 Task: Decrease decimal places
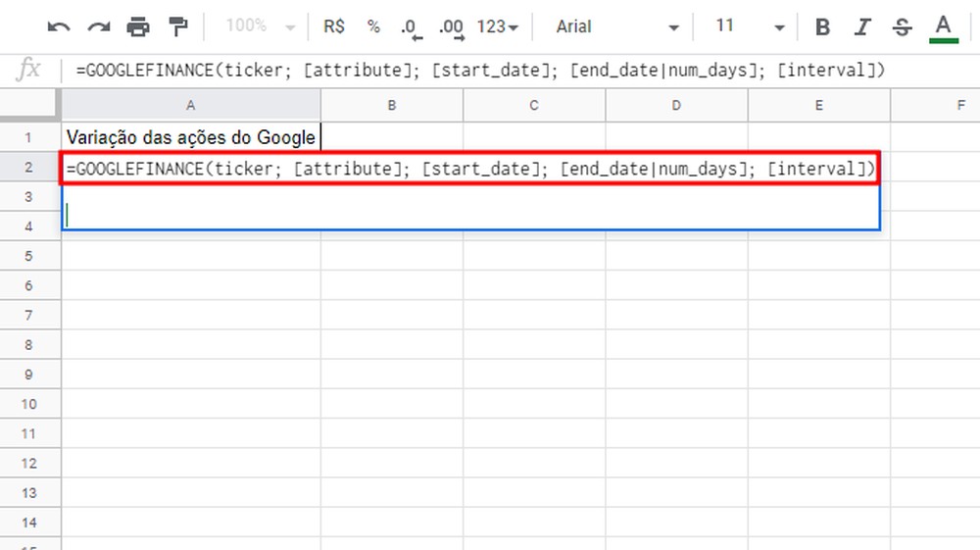coord(412,28)
